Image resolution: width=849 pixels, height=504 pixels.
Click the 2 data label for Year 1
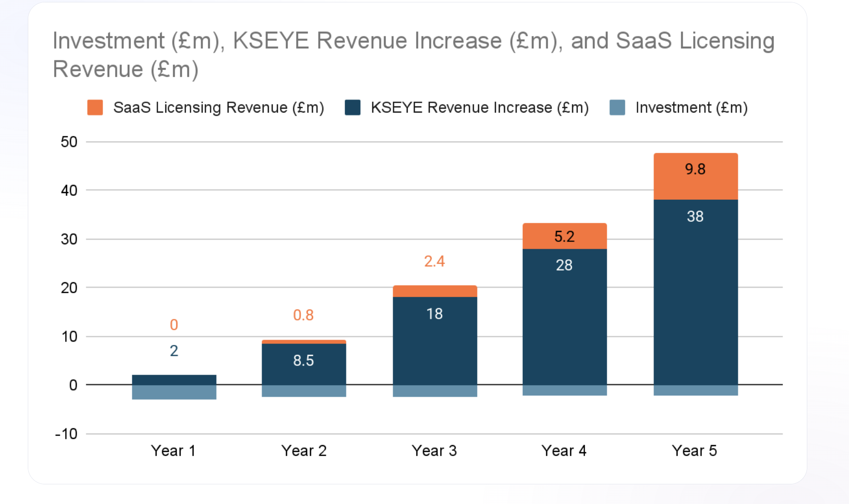coord(174,351)
